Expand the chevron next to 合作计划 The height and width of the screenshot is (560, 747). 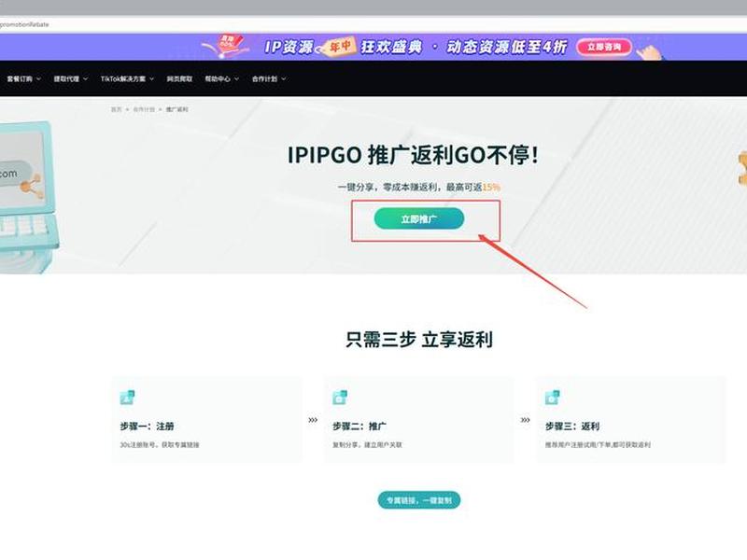[284, 78]
